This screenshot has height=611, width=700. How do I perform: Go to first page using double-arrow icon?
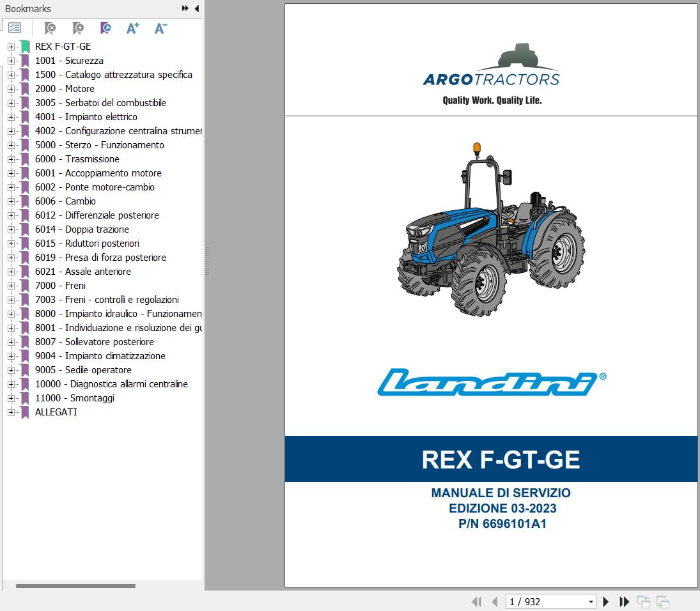point(476,601)
